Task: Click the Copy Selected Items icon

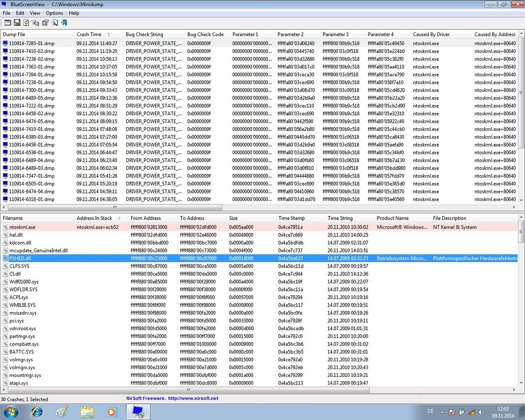Action: (36, 23)
